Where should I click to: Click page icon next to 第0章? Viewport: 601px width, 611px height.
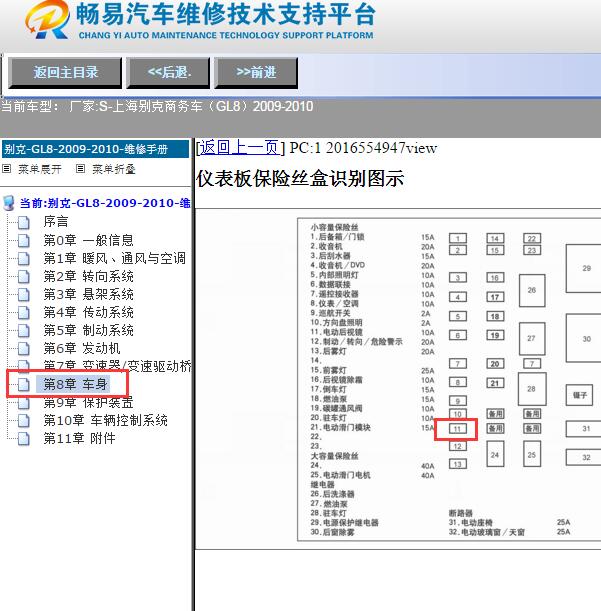[24, 240]
